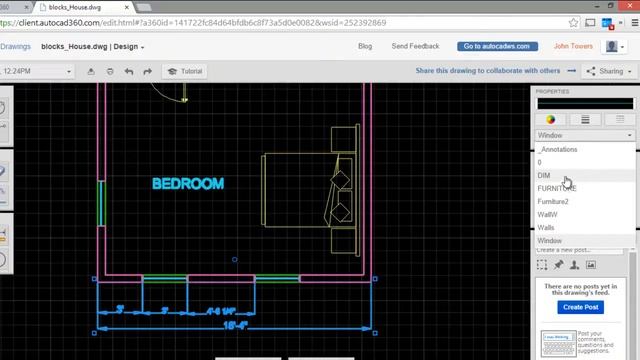Click the browser address bar URL
The height and width of the screenshot is (360, 640).
[193, 23]
